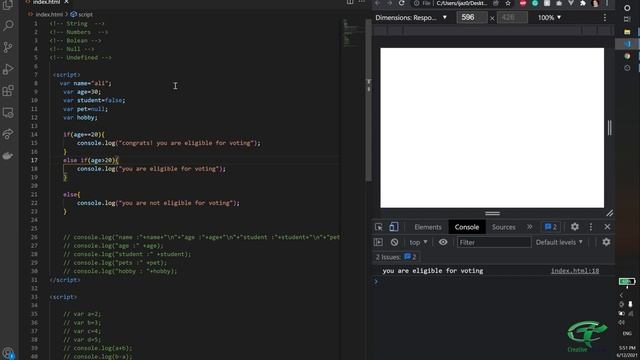Switch to the Elements tab
The width and height of the screenshot is (640, 360).
click(x=428, y=227)
